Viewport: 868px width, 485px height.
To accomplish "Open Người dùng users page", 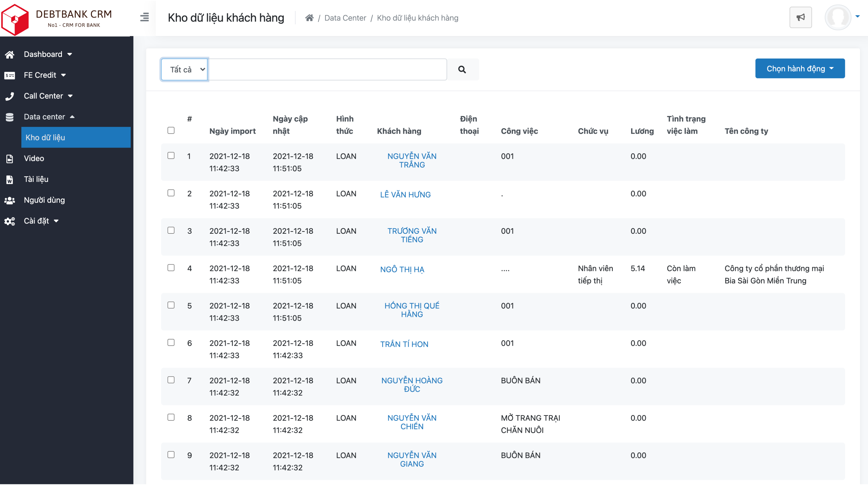I will click(x=44, y=200).
